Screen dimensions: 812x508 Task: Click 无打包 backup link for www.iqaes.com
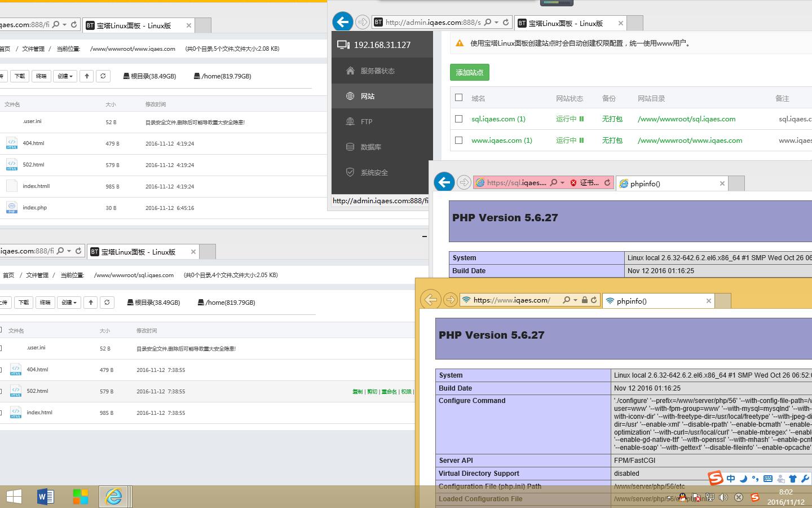[x=612, y=140]
